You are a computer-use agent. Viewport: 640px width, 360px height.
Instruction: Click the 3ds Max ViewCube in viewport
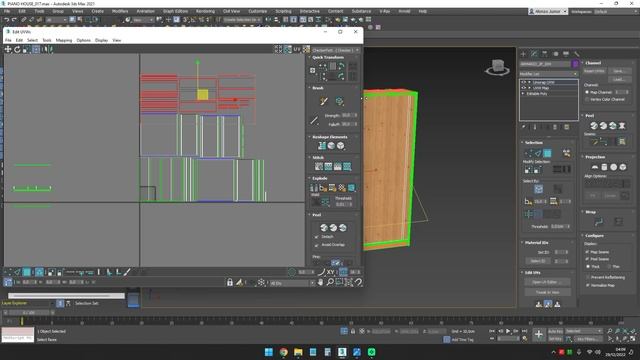point(497,67)
